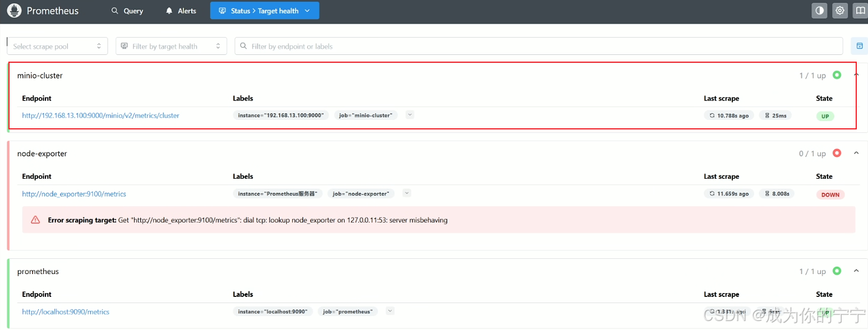The image size is (868, 330).
Task: Click the job="minio-cluster" label badge
Action: tap(366, 115)
